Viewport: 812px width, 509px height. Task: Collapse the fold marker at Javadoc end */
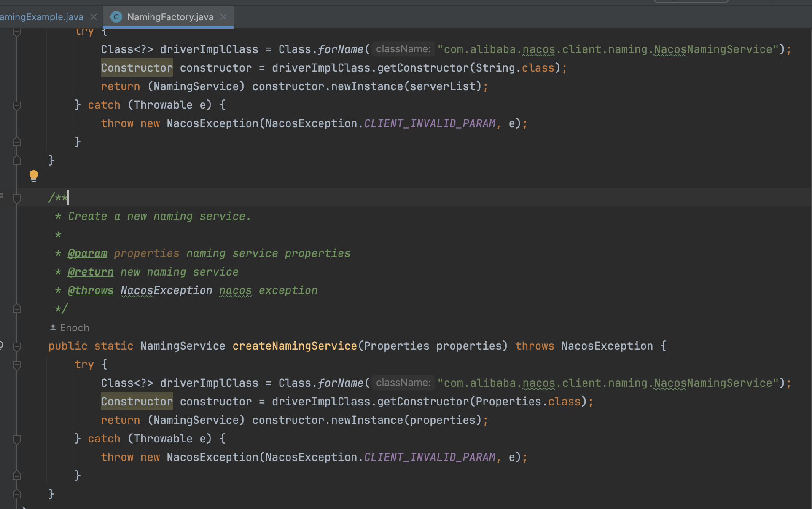[17, 309]
